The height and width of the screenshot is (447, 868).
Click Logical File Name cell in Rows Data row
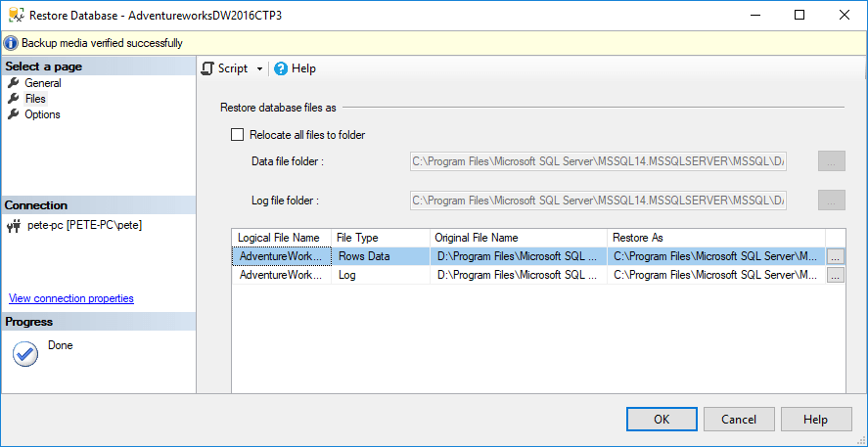[281, 256]
